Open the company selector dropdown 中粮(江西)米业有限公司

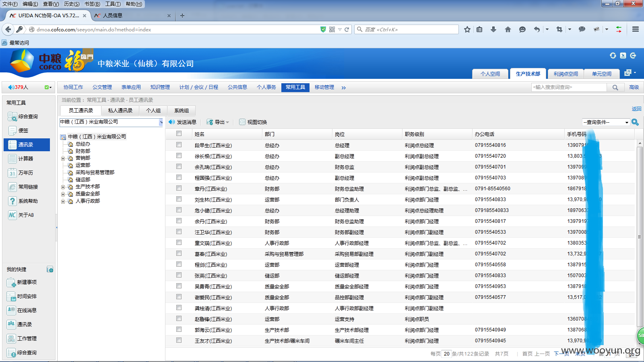[111, 122]
